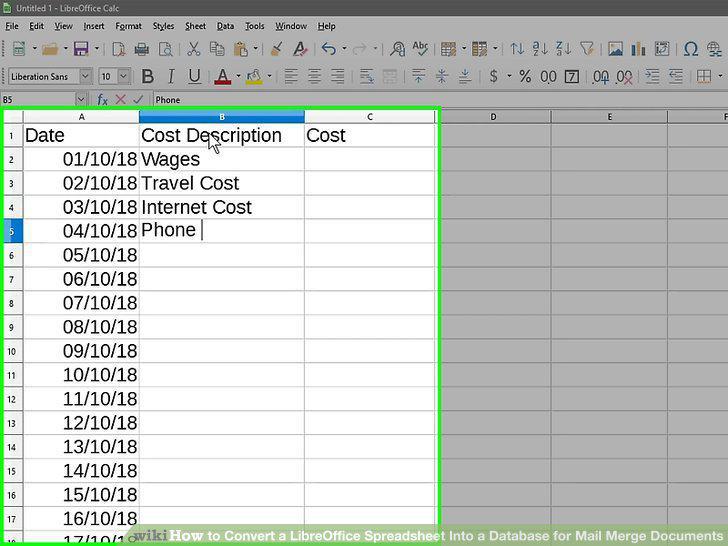Open the Insert Chart icon
Viewport: 728px width, 546px height.
(638, 49)
